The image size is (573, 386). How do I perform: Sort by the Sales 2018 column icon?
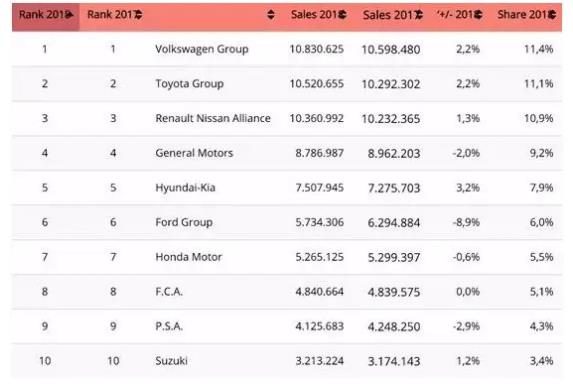click(342, 15)
